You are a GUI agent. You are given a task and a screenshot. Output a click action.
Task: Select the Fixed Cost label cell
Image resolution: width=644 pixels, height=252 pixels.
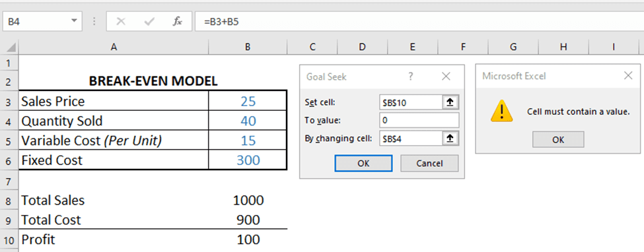click(114, 160)
